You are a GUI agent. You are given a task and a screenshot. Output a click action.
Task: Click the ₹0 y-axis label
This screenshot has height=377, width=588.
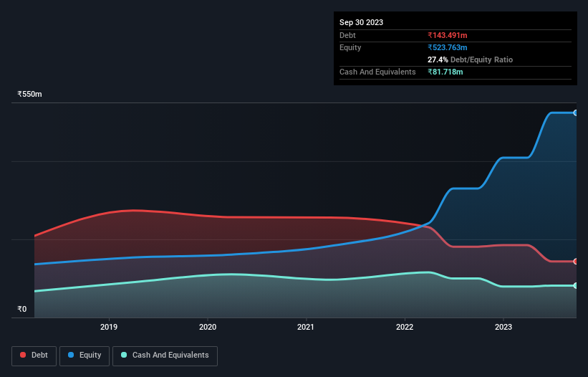coord(22,309)
